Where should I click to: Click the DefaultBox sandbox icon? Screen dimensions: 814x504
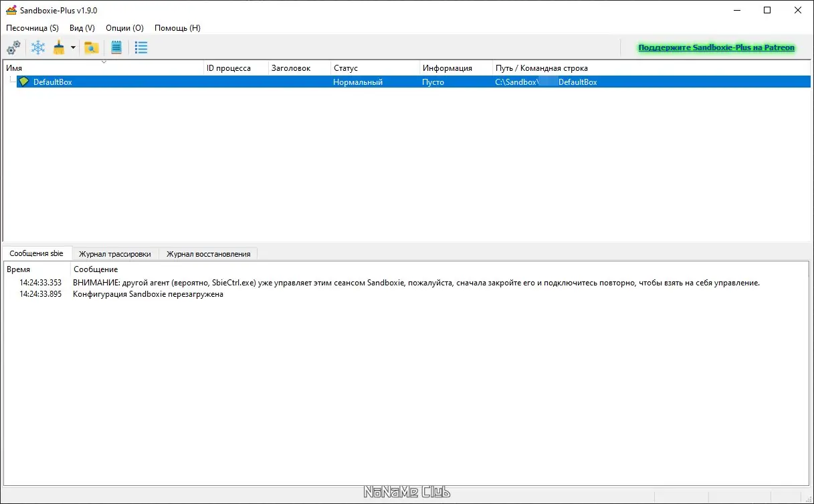tap(24, 82)
